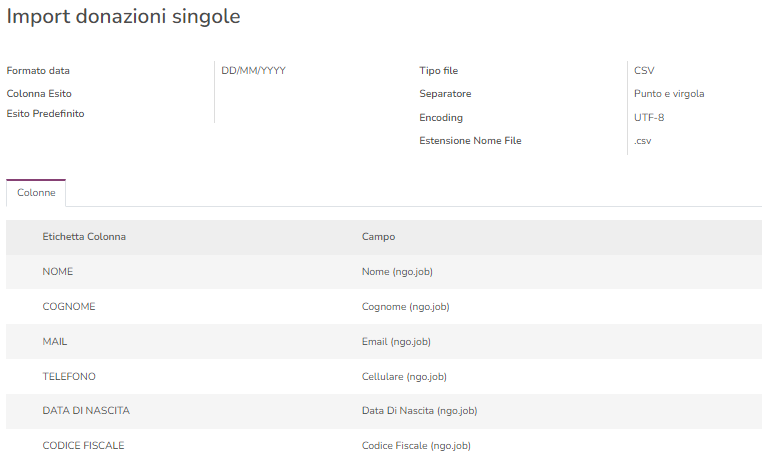
Task: Open the Cellulare (ngo.job) field link
Action: click(x=404, y=376)
